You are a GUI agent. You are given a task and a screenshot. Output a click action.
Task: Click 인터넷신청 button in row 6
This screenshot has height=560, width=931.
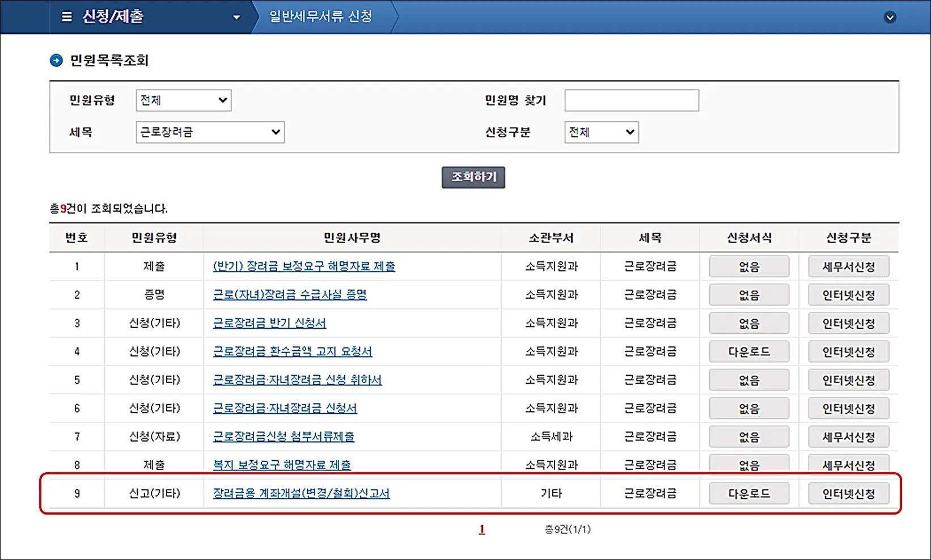tap(849, 408)
